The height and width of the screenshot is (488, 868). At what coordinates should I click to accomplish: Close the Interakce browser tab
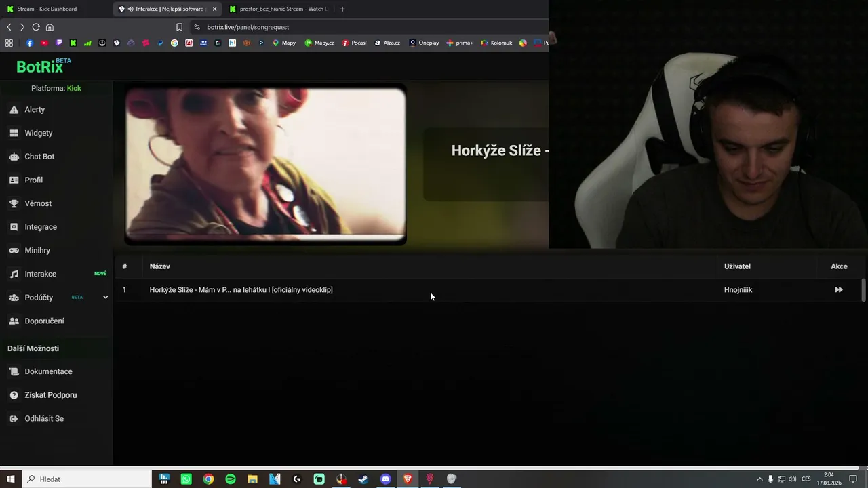pyautogui.click(x=214, y=9)
